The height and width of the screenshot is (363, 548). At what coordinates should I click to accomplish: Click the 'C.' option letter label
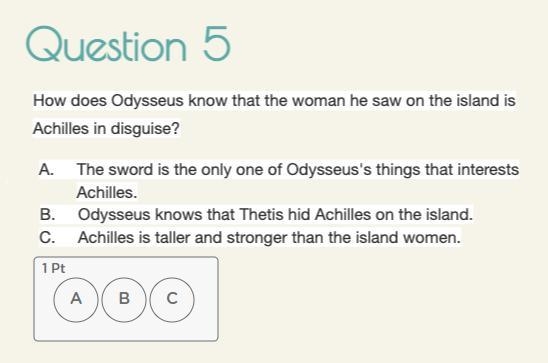47,238
